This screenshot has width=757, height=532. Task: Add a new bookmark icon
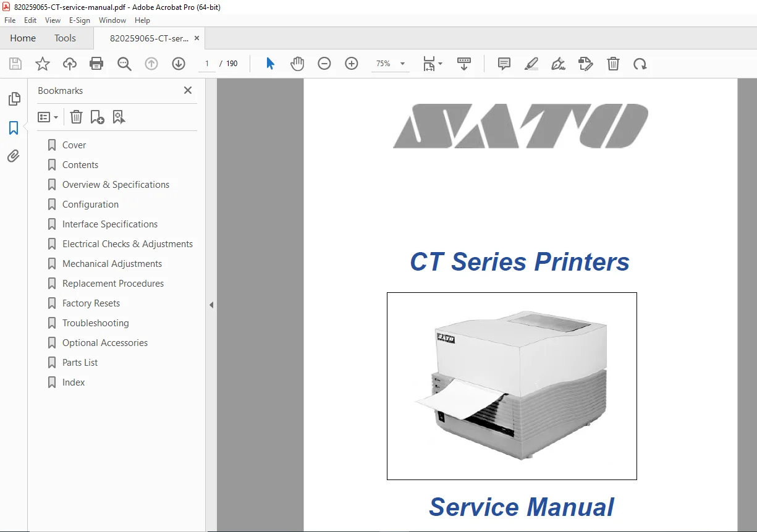click(x=98, y=117)
